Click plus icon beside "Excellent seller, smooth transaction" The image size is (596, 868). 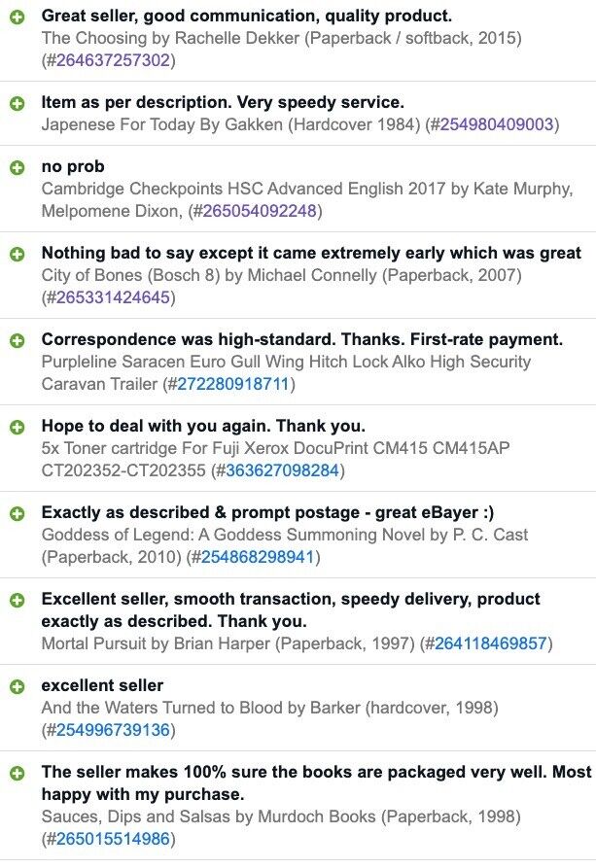[18, 600]
